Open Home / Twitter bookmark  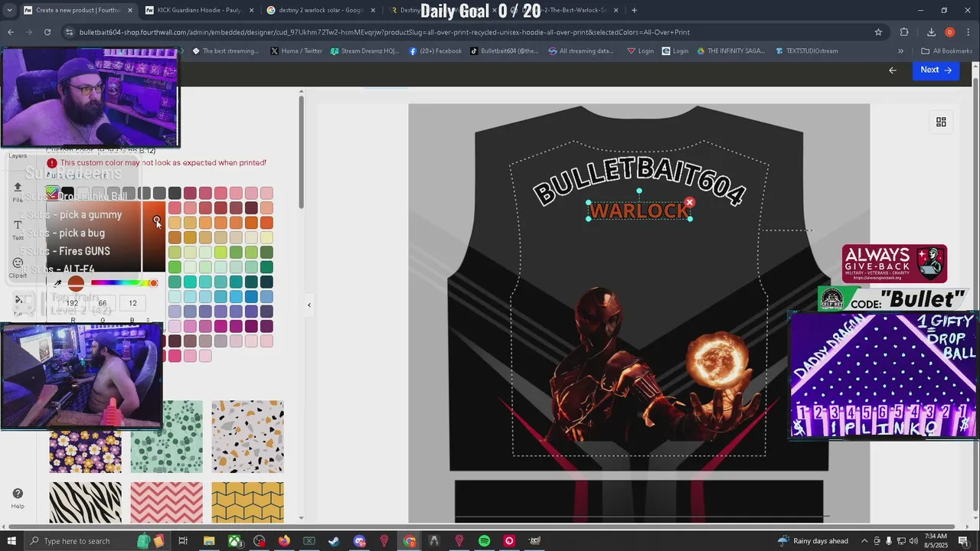(296, 51)
